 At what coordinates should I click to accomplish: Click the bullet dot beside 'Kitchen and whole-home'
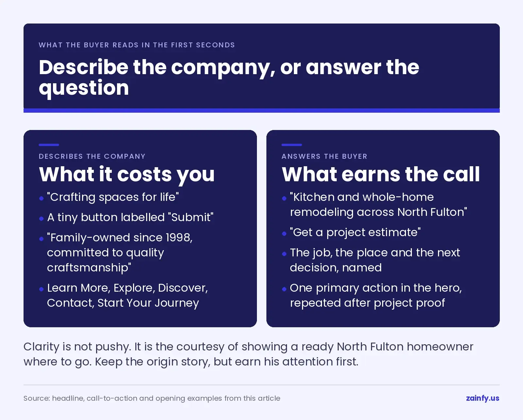(x=284, y=198)
